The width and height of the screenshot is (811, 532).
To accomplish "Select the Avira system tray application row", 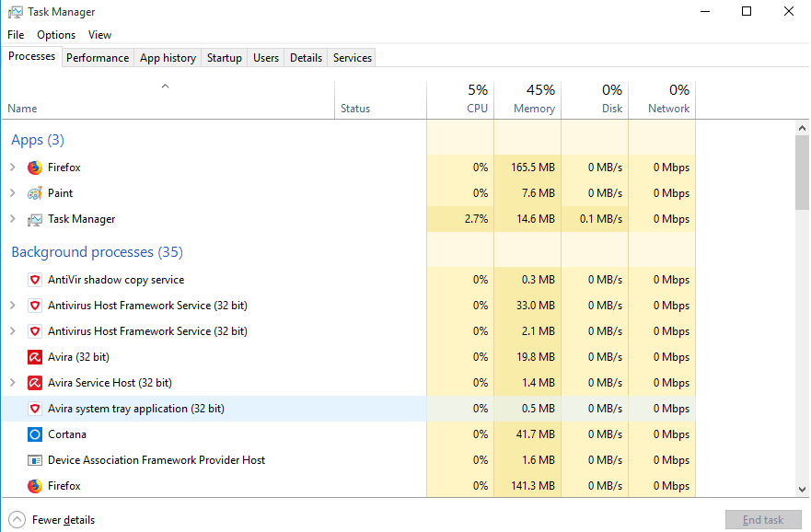I will point(349,409).
